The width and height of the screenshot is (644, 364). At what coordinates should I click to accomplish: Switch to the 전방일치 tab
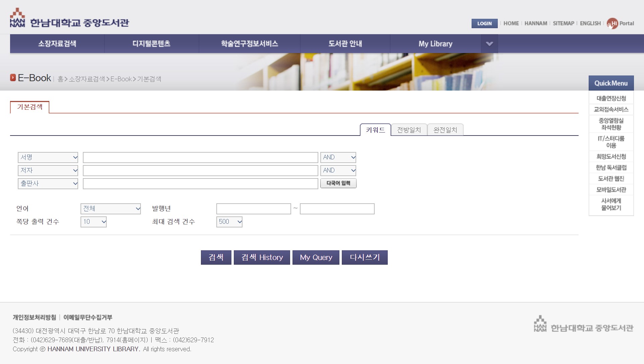pos(409,130)
